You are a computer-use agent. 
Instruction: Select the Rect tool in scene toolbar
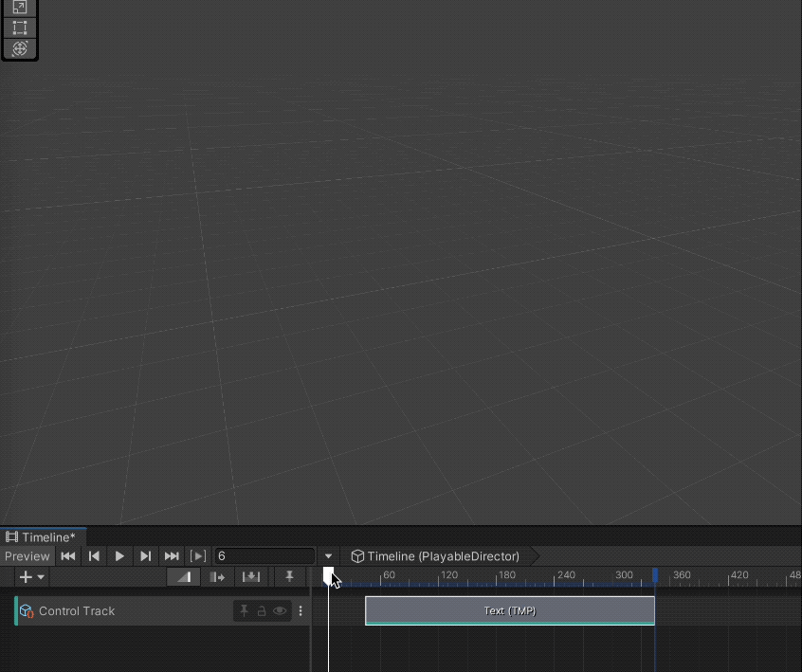(x=19, y=27)
